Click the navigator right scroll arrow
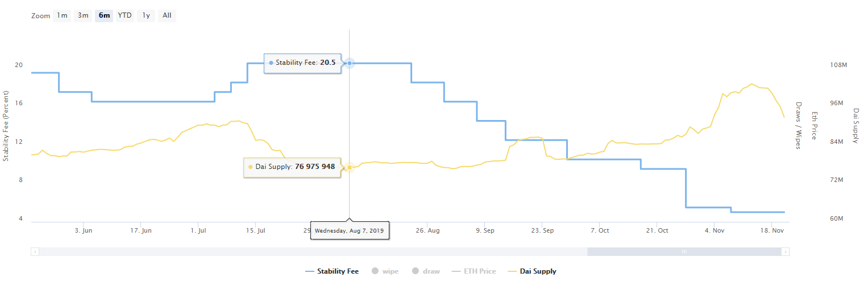 coord(785,251)
